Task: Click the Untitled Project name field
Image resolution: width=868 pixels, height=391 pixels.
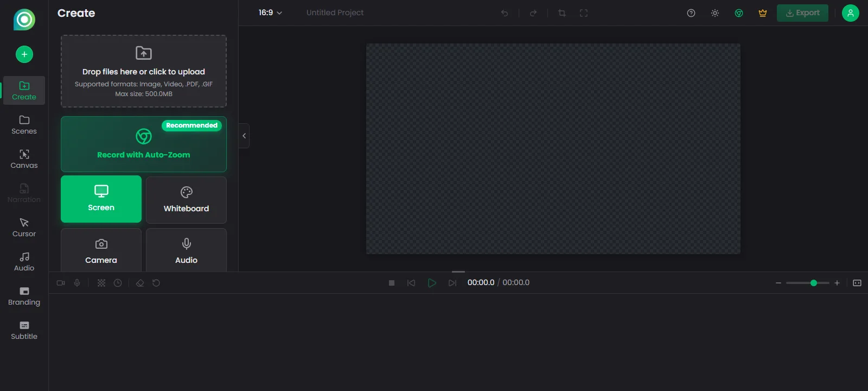Action: pyautogui.click(x=335, y=12)
